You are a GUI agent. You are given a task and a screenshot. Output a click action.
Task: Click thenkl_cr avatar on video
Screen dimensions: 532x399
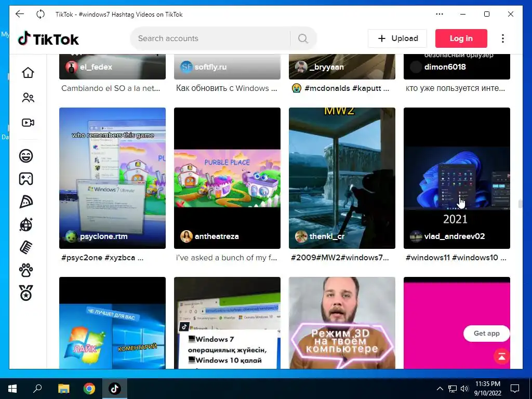click(x=301, y=236)
